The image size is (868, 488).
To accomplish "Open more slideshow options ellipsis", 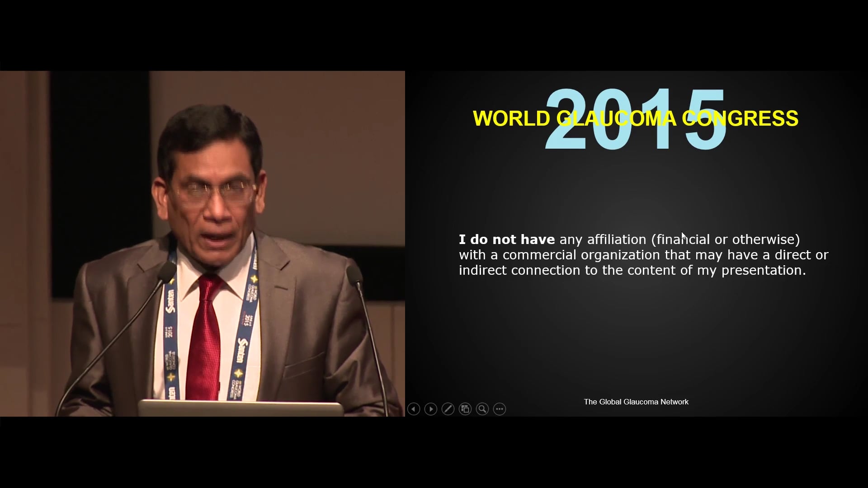I will pyautogui.click(x=499, y=409).
